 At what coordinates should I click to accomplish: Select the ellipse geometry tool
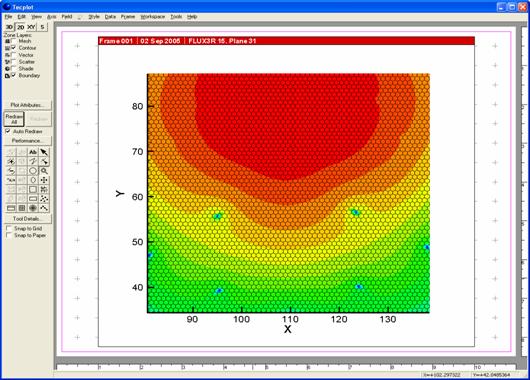pos(33,180)
